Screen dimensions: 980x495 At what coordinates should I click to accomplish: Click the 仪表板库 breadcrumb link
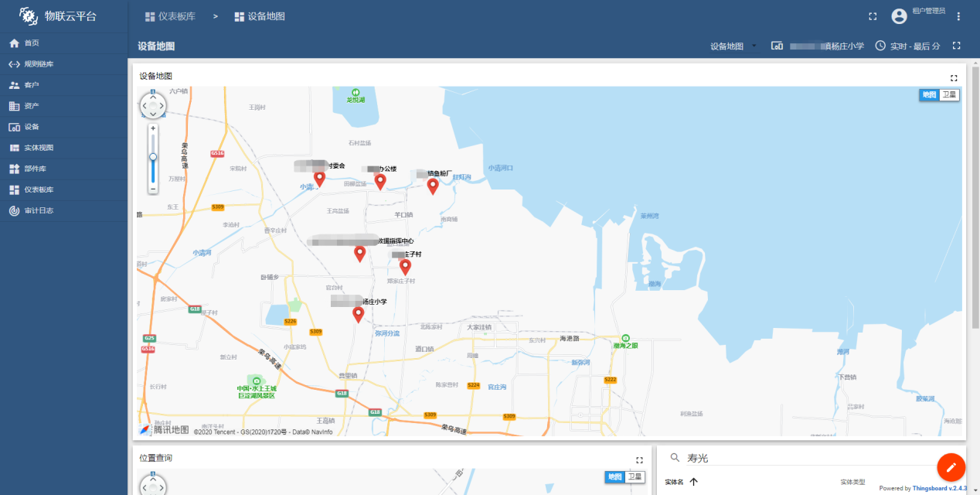pos(170,16)
